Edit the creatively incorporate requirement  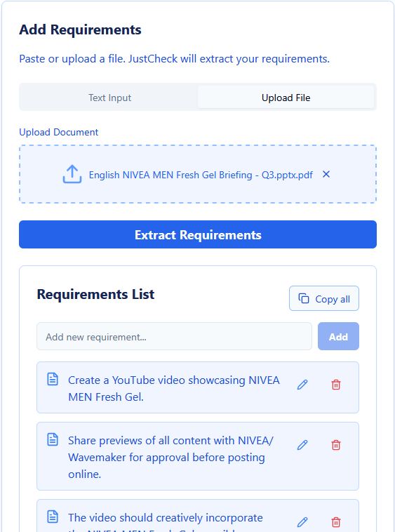pos(302,522)
